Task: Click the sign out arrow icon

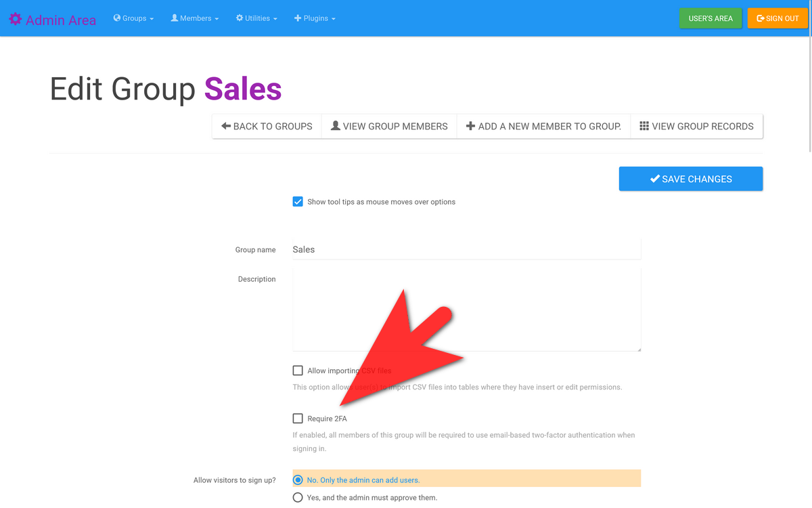Action: (x=761, y=18)
